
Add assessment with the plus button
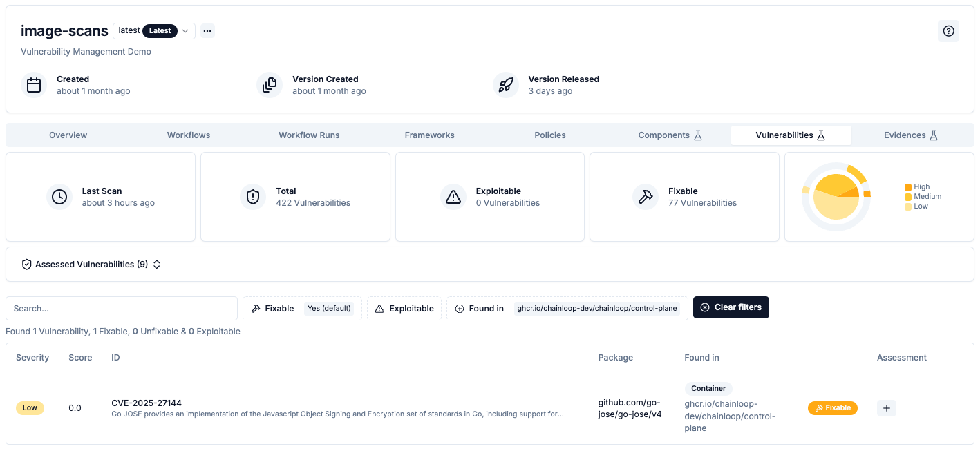pyautogui.click(x=887, y=408)
